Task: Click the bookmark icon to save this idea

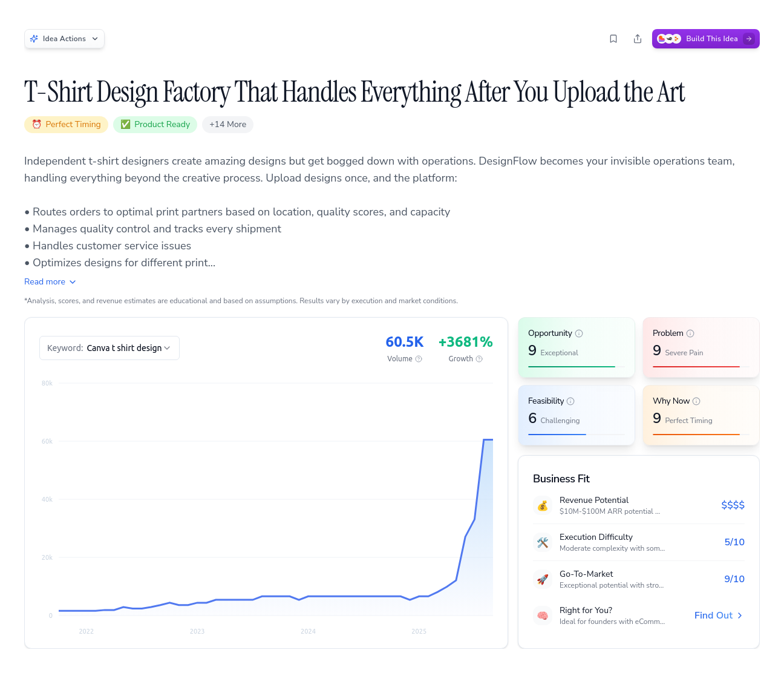Action: coord(613,38)
